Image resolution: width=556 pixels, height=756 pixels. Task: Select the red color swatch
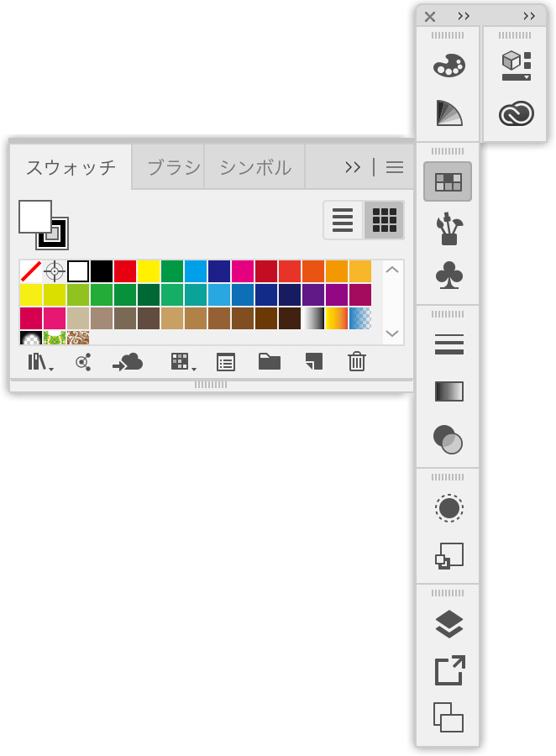coord(125,271)
